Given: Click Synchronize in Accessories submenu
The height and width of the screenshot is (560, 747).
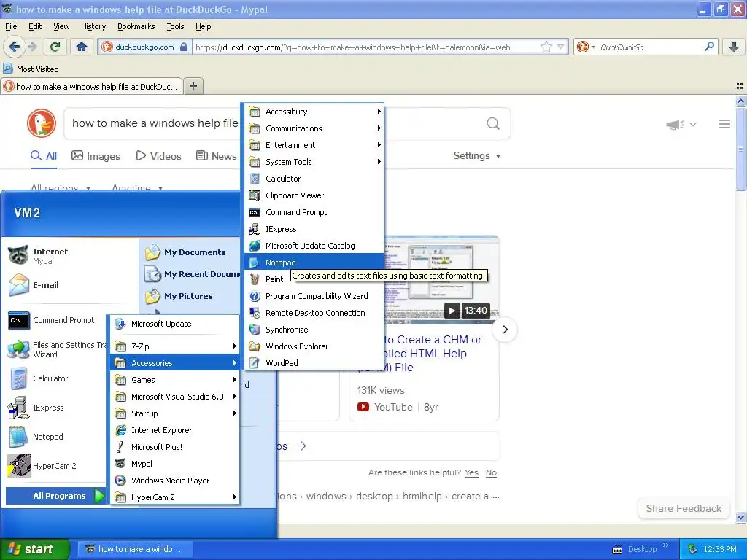Looking at the screenshot, I should (x=315, y=330).
